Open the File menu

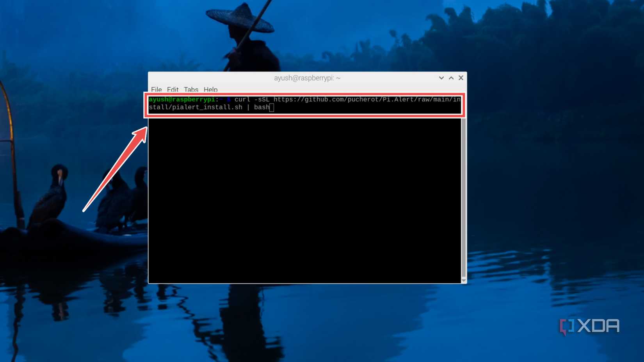point(156,90)
